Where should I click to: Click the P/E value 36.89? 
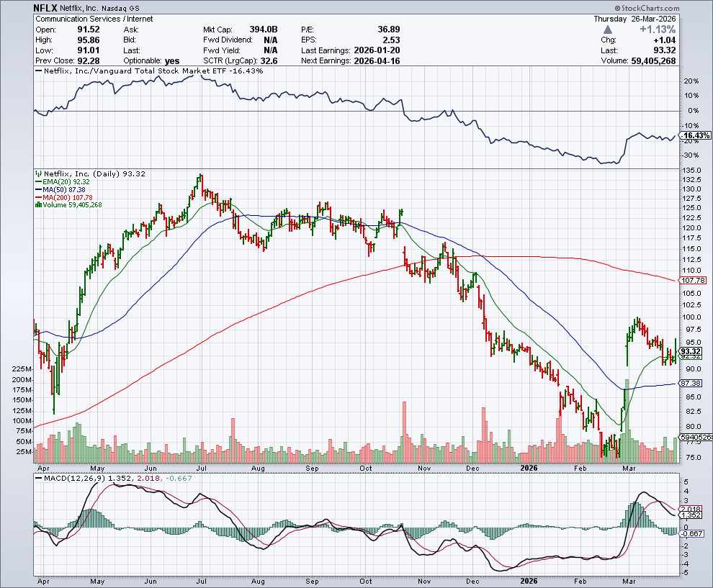pos(389,30)
